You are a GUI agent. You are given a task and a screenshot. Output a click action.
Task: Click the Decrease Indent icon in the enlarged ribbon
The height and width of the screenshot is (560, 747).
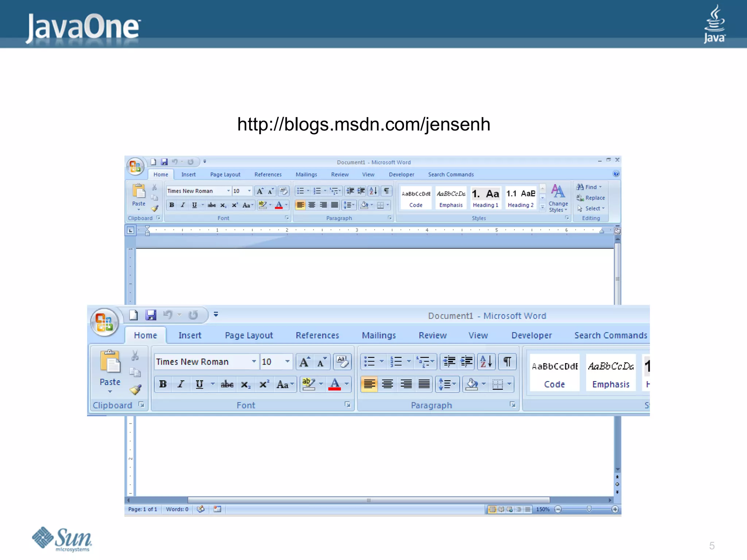[449, 362]
